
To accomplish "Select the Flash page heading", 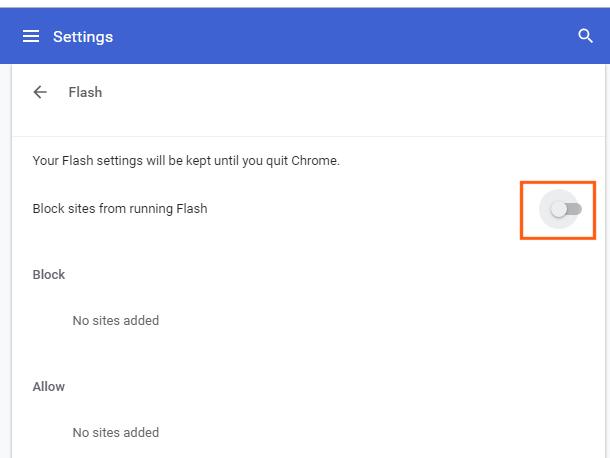I will click(x=85, y=92).
